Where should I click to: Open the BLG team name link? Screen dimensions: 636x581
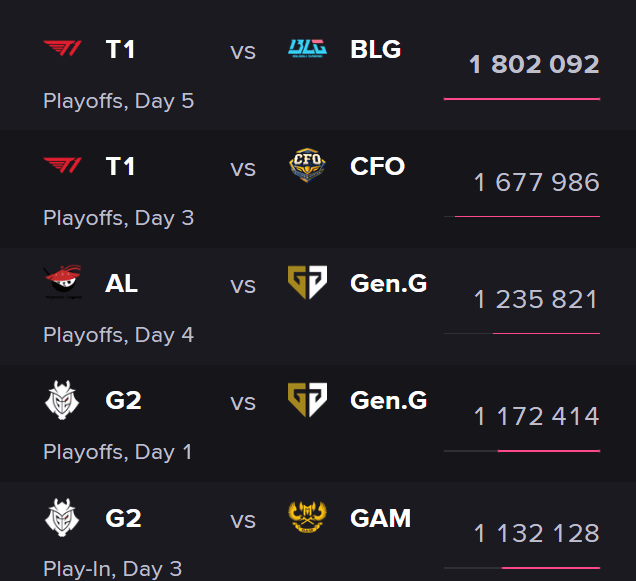(x=376, y=49)
